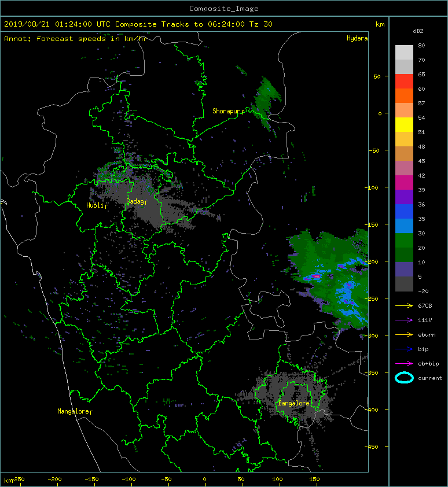Click the cyan 'current' ellipse legend icon
The width and height of the screenshot is (448, 487).
point(404,378)
